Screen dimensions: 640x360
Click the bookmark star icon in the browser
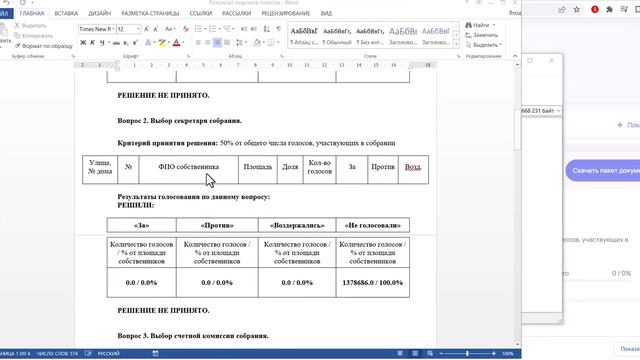click(x=577, y=9)
